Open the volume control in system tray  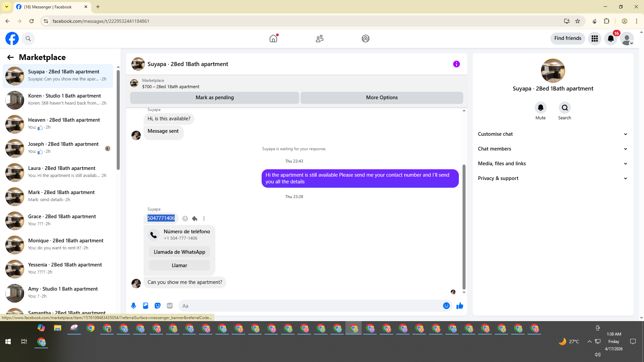598,355
